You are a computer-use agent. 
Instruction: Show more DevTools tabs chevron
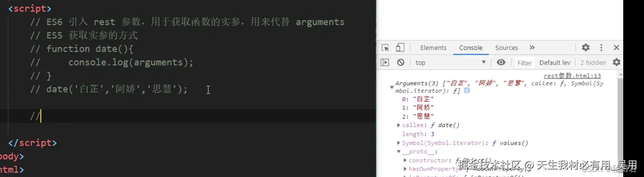click(532, 47)
